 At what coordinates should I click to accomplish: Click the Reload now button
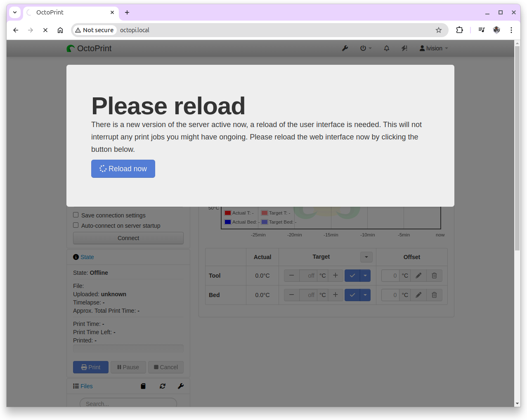pos(123,169)
